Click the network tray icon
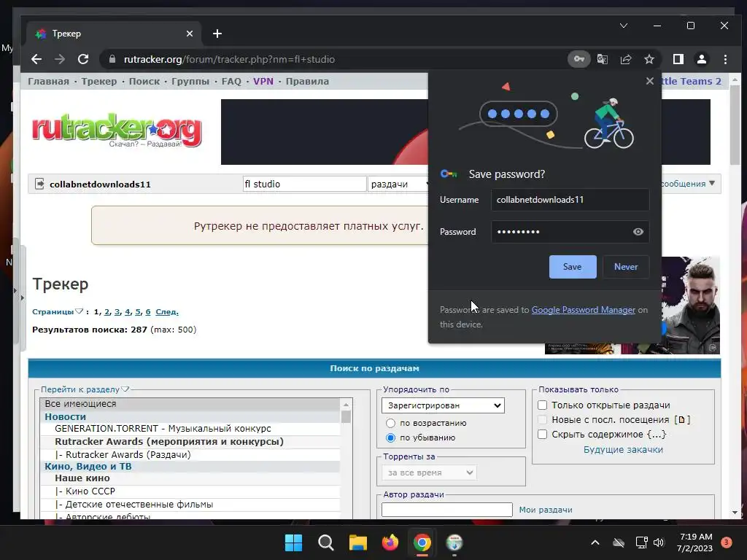The image size is (747, 560). point(641,542)
